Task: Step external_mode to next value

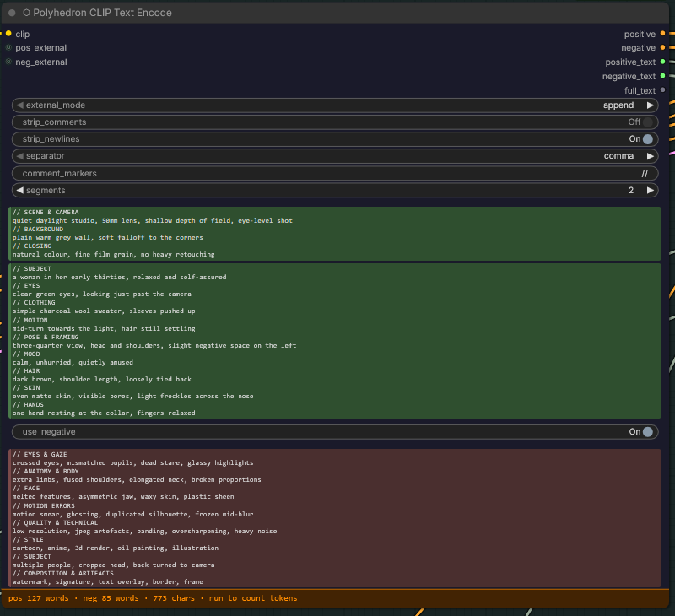Action: [x=650, y=105]
